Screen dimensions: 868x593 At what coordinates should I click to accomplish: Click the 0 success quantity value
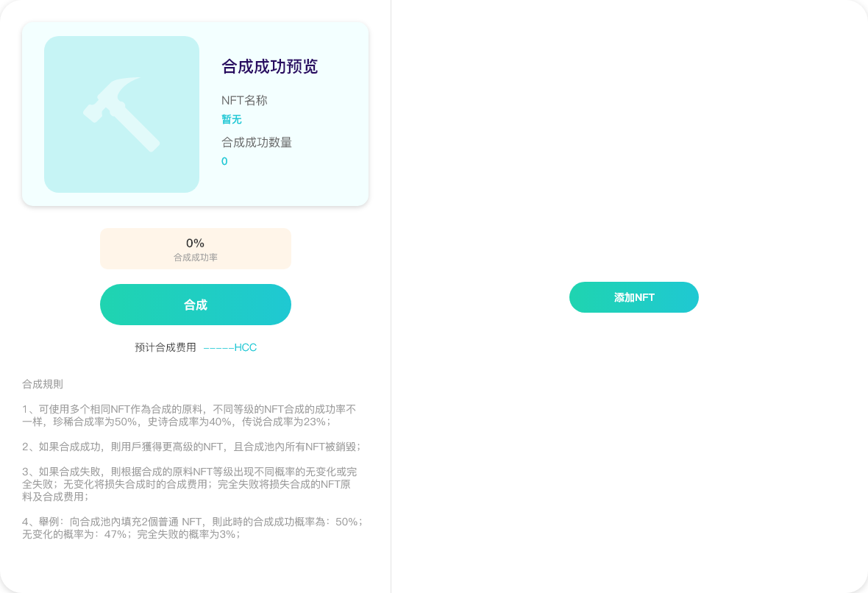[224, 161]
